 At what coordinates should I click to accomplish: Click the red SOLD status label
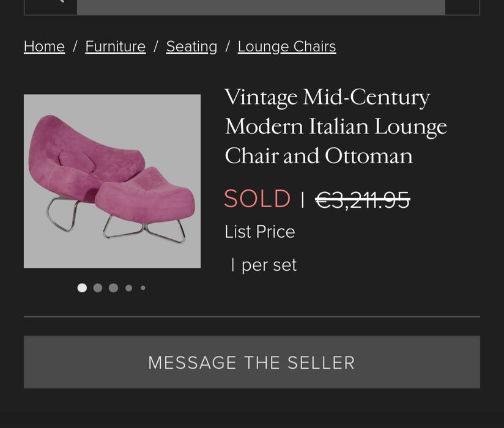257,199
